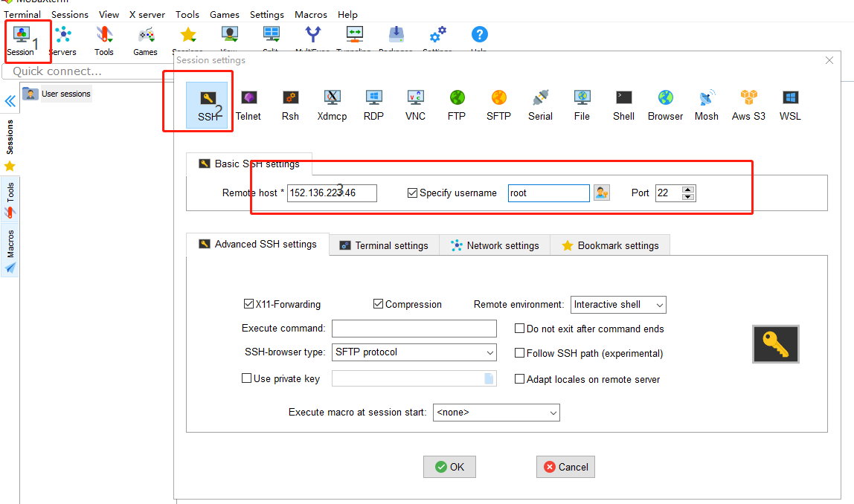This screenshot has height=504, width=854.
Task: Choose the Shell session type
Action: click(x=623, y=106)
